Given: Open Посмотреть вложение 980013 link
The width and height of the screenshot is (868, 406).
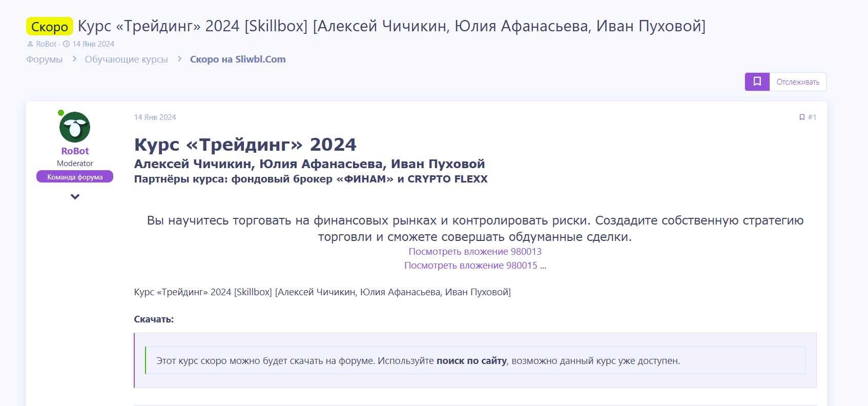Looking at the screenshot, I should point(475,252).
